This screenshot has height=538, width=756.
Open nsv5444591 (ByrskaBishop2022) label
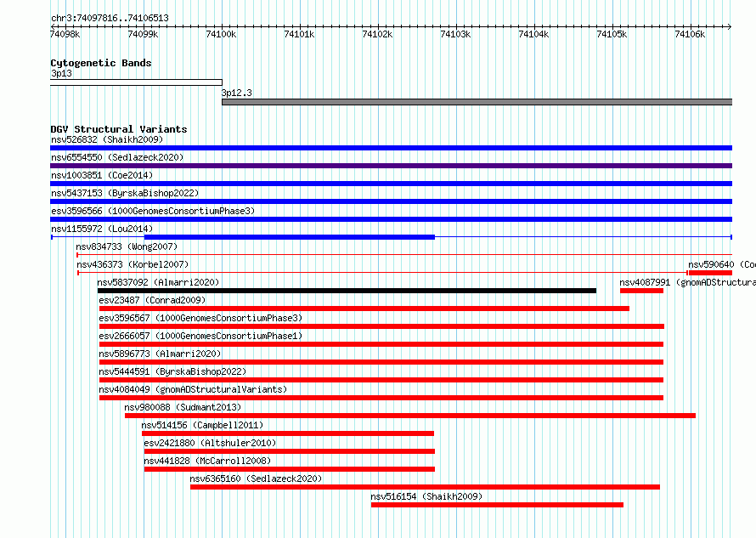[x=172, y=371]
